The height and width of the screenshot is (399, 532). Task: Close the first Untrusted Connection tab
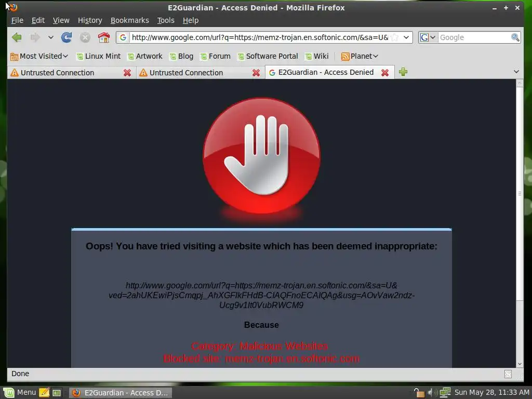pyautogui.click(x=127, y=73)
